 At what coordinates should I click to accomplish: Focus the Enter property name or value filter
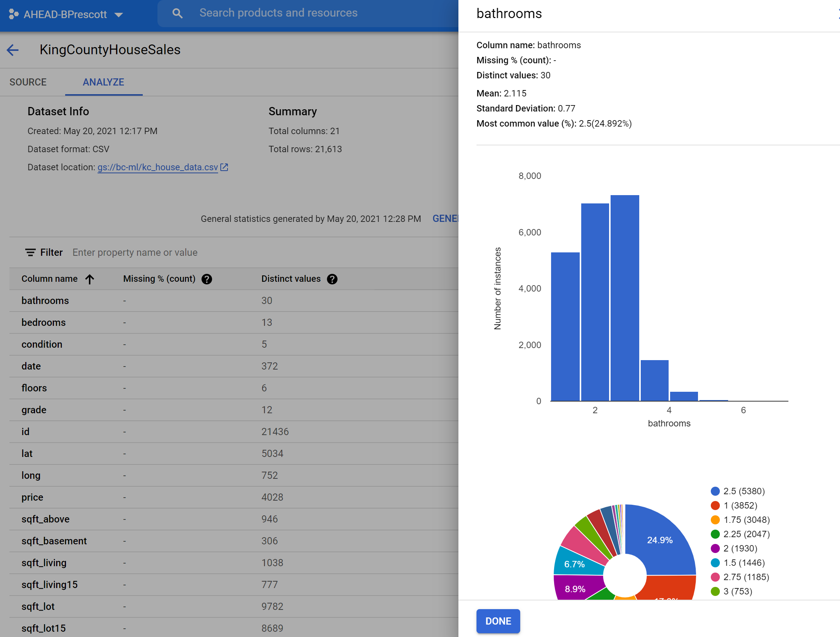135,252
